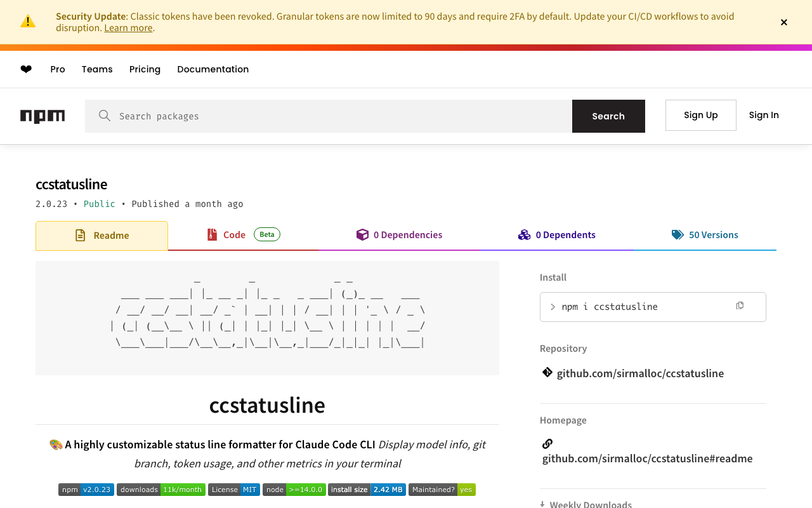This screenshot has height=508, width=812.
Task: Open the 0 Dependencies tab
Action: [x=399, y=235]
